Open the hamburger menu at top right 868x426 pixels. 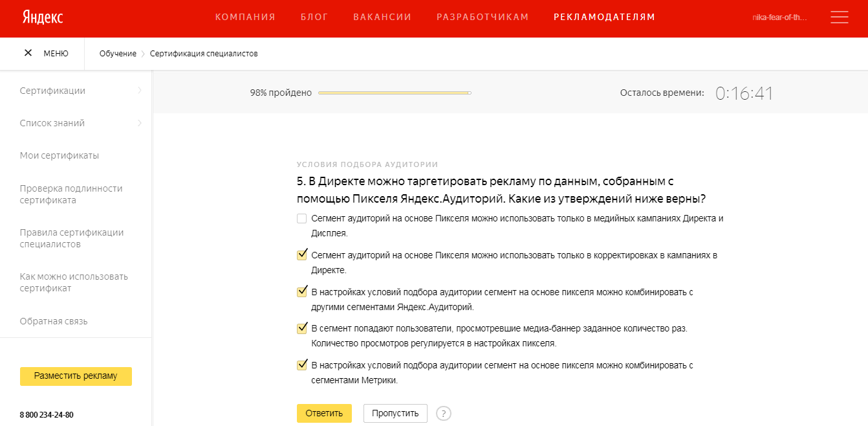(x=839, y=17)
